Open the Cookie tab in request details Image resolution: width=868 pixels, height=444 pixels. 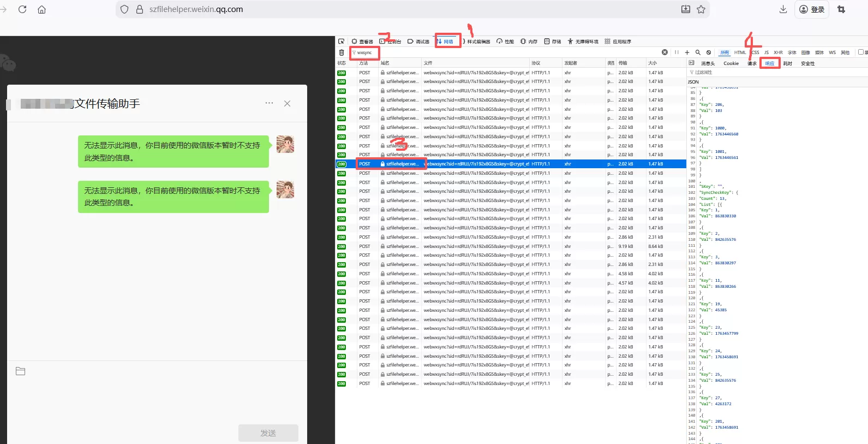[x=731, y=63]
